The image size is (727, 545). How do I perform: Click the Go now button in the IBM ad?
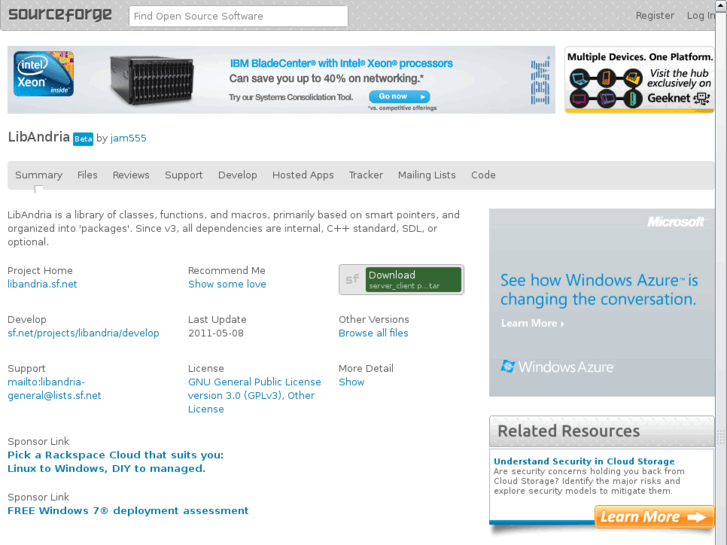click(x=399, y=96)
